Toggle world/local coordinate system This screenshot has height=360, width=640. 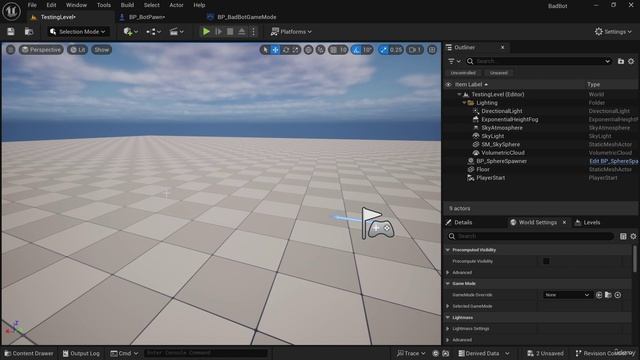tap(309, 50)
